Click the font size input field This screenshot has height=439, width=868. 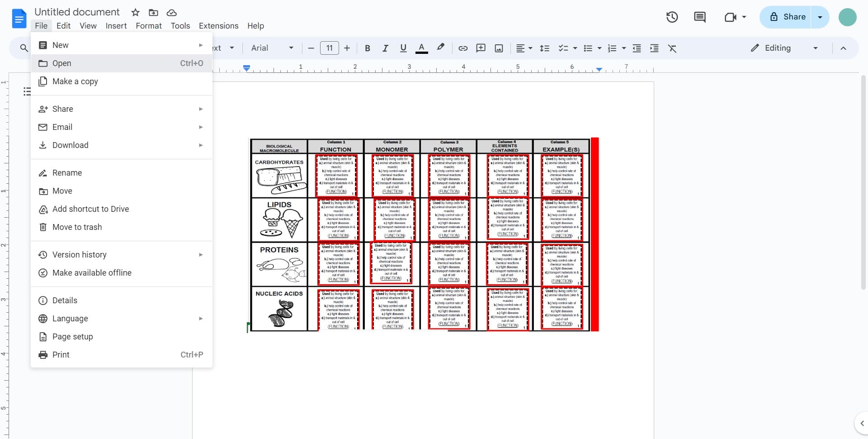point(329,48)
